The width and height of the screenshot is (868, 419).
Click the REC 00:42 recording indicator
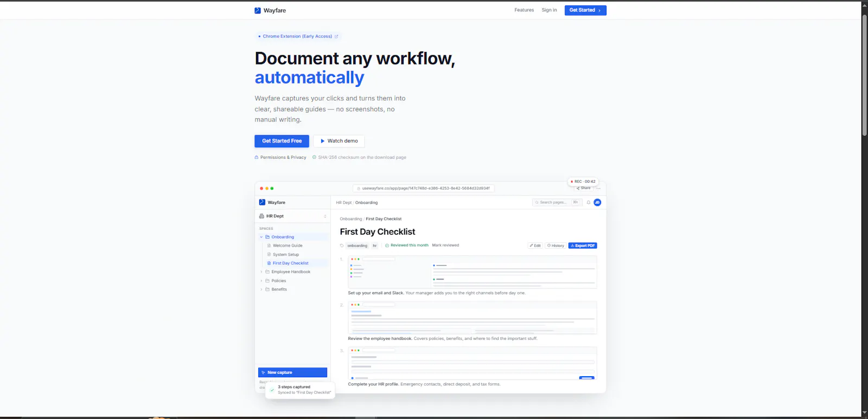(x=583, y=182)
